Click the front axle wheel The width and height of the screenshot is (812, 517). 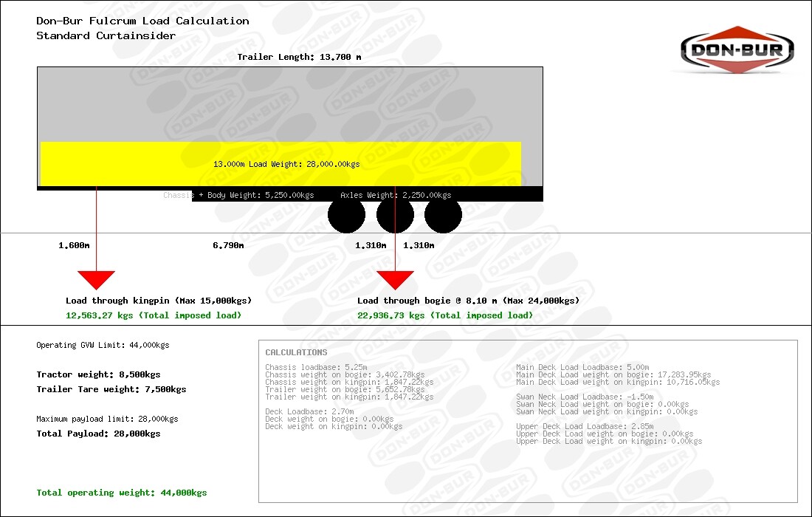(x=346, y=214)
